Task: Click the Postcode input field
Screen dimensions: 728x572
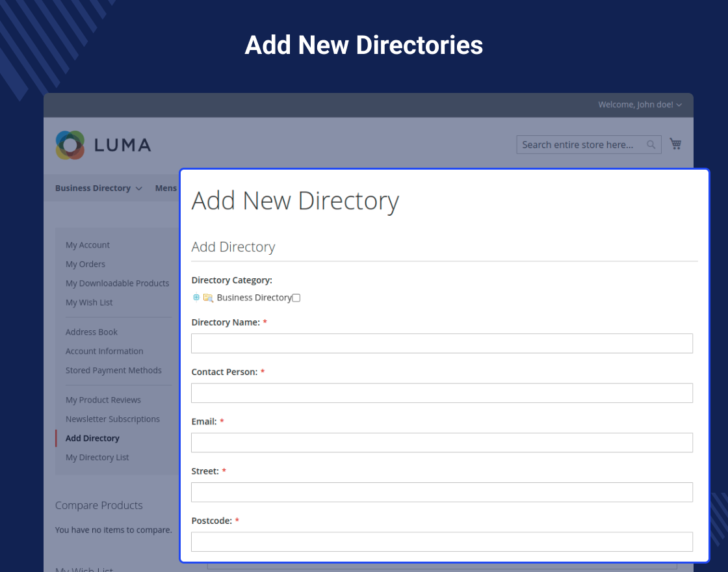Action: click(x=442, y=542)
